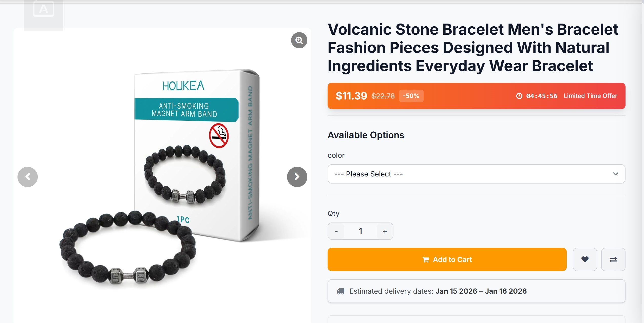This screenshot has width=644, height=323.
Task: Click the -50% discount badge
Action: [411, 96]
